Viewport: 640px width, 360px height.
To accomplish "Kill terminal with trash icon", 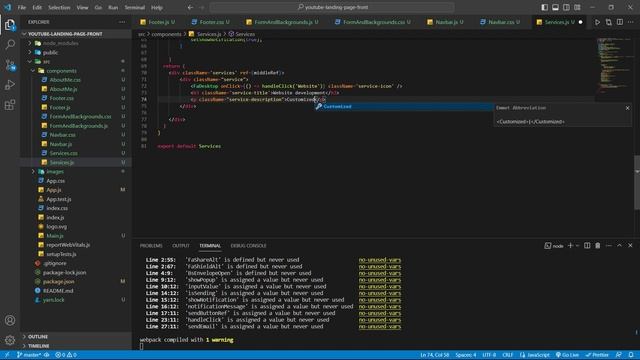I will pos(598,246).
